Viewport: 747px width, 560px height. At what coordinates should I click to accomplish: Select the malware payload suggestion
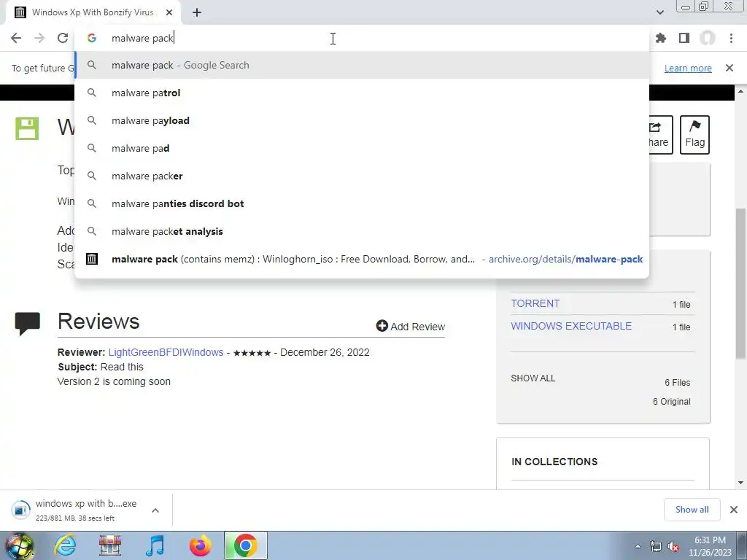pos(362,120)
